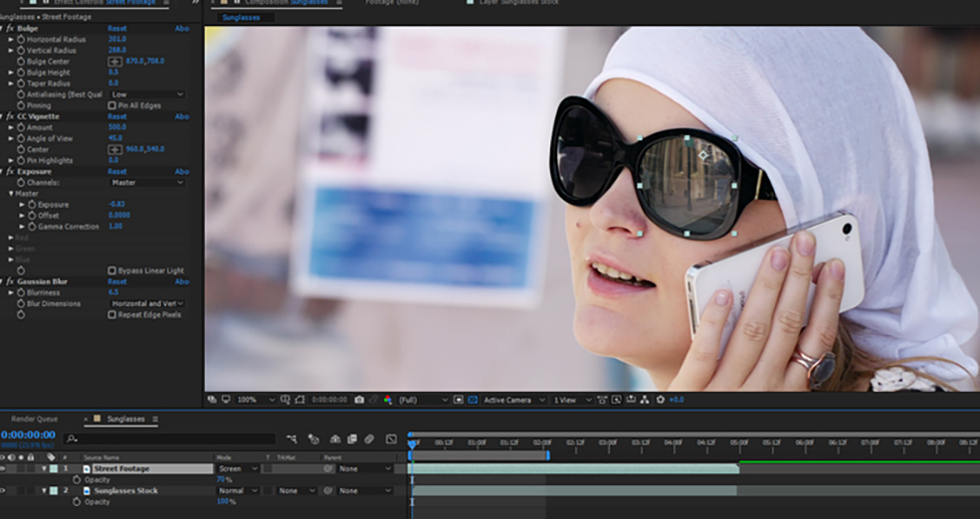Viewport: 980px width, 519px height.
Task: Click Street Footage label color swatch
Action: [54, 468]
